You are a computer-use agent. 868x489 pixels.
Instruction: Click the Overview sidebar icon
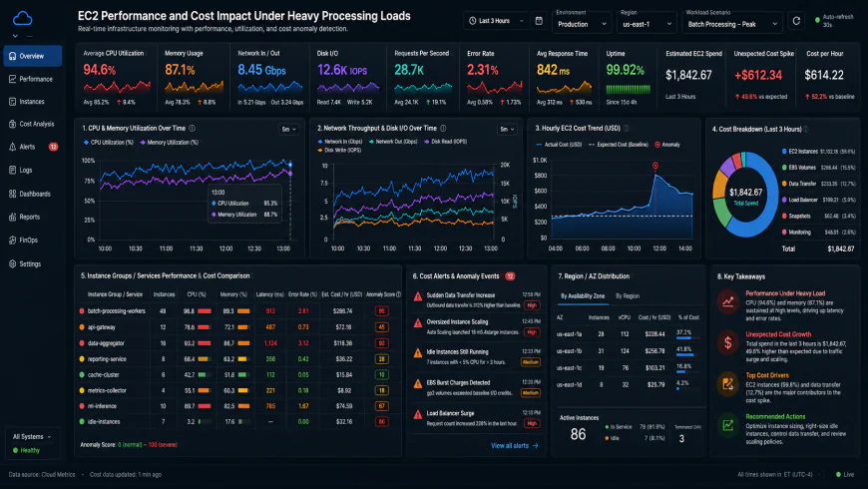tap(12, 56)
